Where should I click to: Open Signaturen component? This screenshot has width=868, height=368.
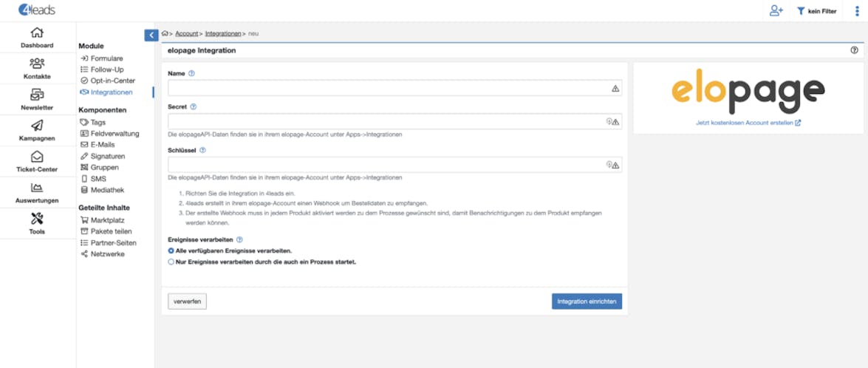pyautogui.click(x=103, y=156)
